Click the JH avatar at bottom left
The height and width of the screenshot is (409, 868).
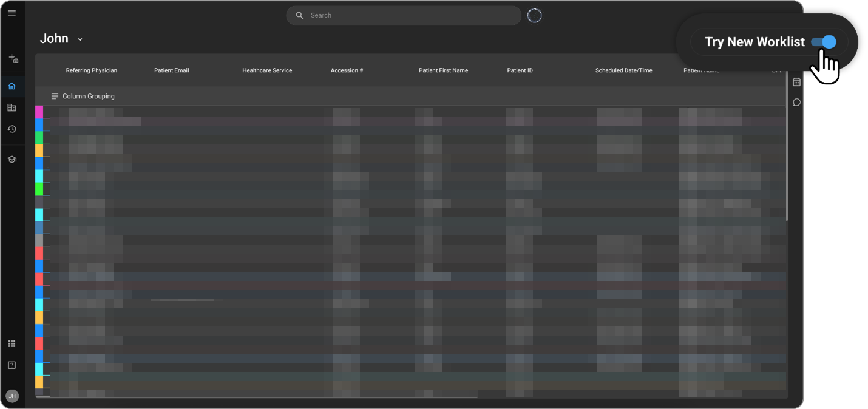coord(12,396)
